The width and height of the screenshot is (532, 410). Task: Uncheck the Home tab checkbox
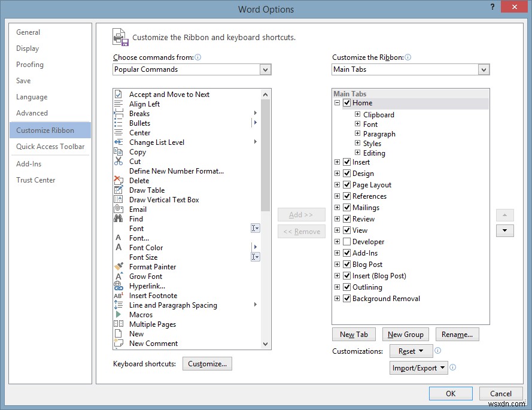click(347, 102)
